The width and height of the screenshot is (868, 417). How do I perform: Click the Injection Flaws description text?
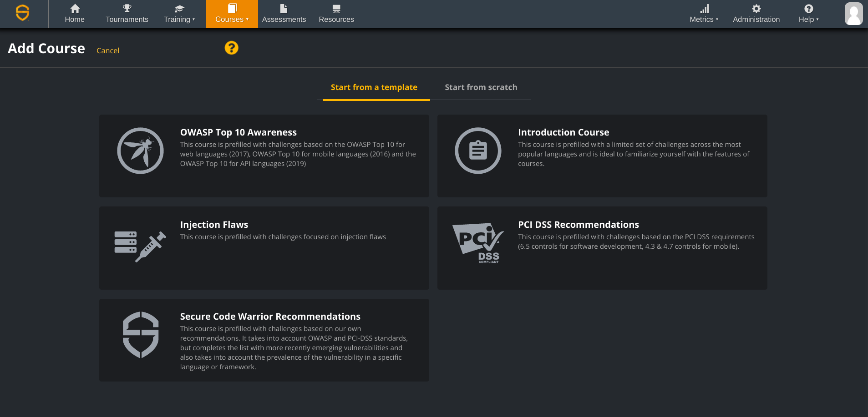click(x=283, y=237)
